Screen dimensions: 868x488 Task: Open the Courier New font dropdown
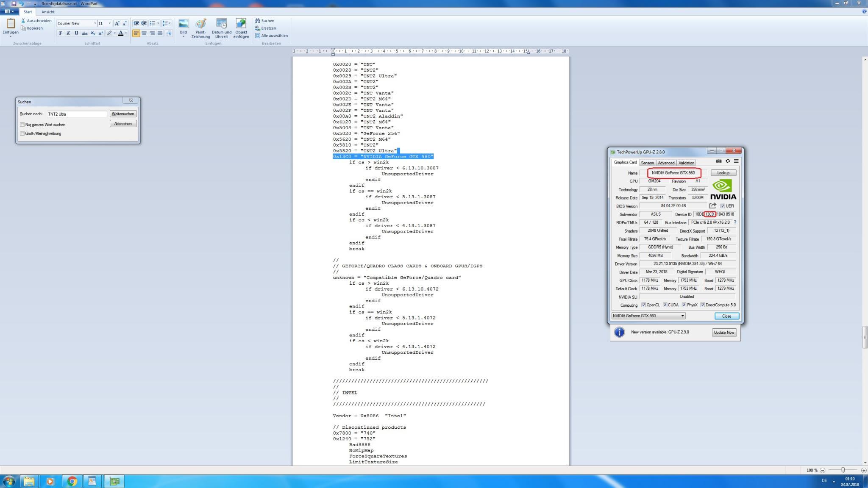tap(95, 23)
